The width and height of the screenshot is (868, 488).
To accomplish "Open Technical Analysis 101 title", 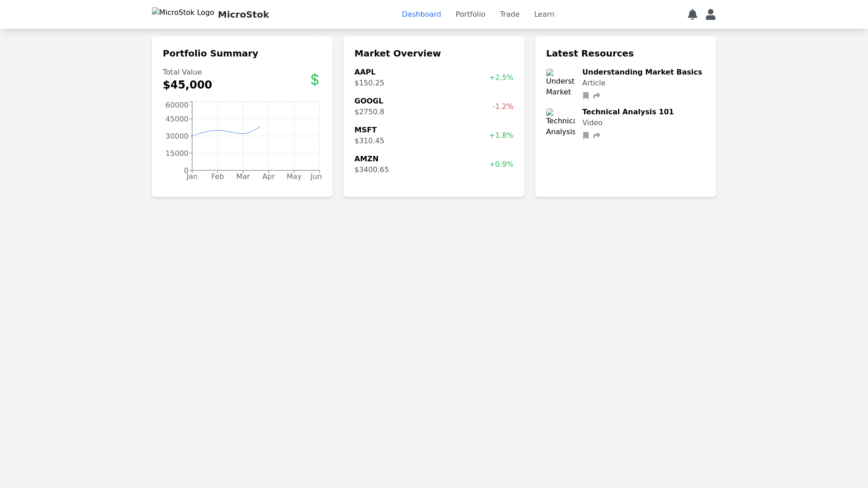I will click(x=627, y=112).
